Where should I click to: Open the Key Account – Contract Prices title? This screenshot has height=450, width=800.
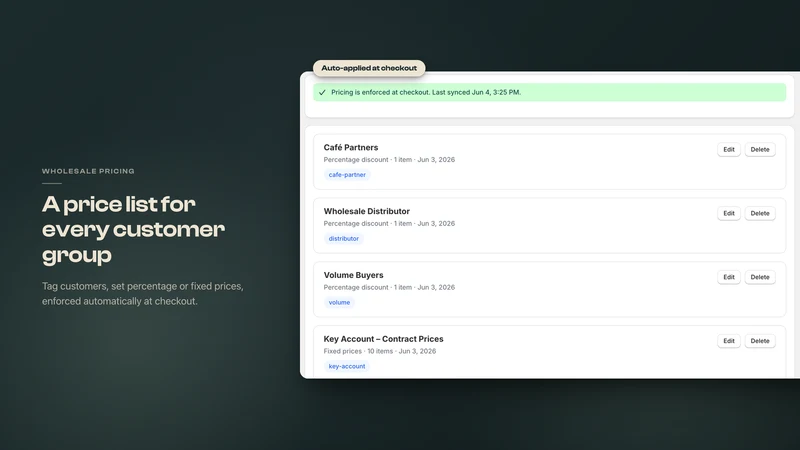(x=383, y=339)
